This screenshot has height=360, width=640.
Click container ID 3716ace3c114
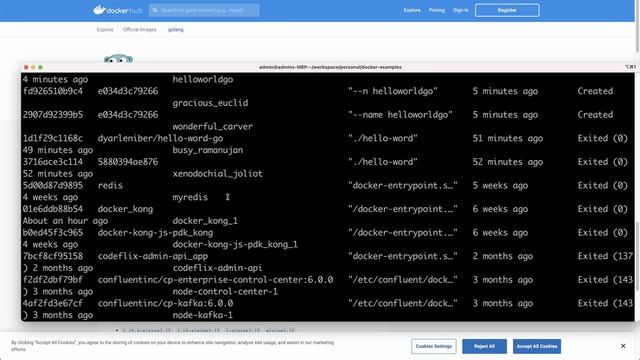(x=53, y=162)
